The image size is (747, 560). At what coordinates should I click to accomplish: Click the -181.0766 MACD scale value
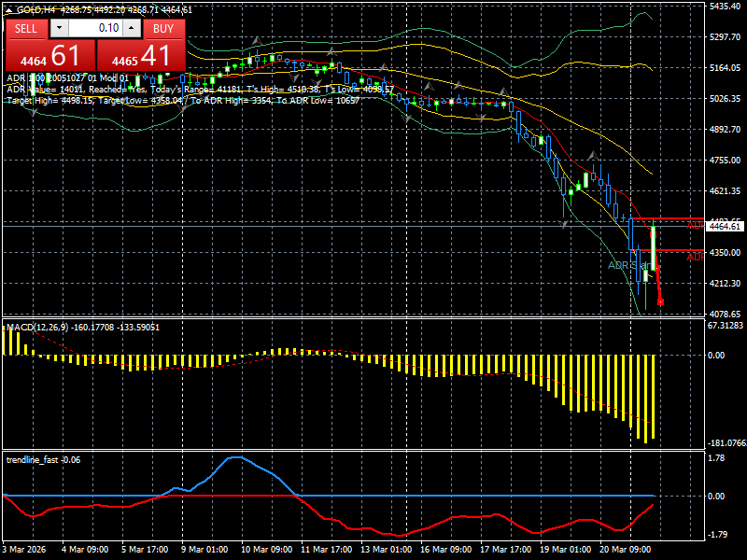tap(726, 443)
